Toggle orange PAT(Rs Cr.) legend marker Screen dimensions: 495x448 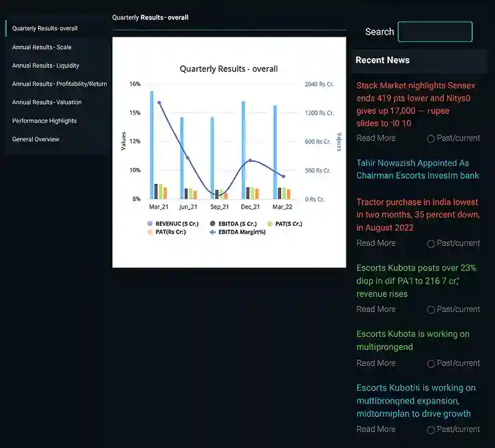tap(150, 232)
